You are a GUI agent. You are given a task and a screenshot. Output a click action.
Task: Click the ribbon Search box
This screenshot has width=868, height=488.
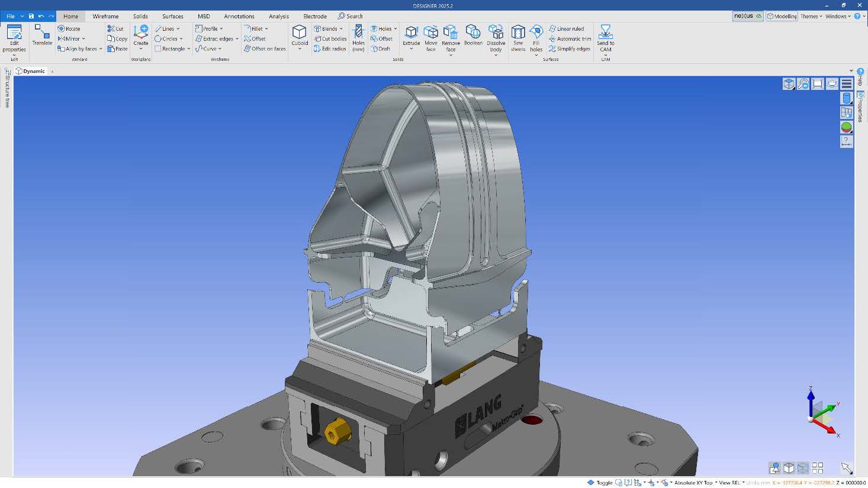tap(351, 16)
